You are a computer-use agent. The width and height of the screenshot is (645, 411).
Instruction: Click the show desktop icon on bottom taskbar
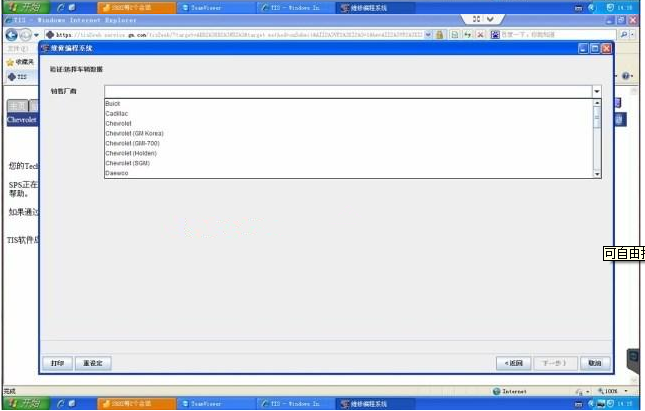tap(72, 404)
